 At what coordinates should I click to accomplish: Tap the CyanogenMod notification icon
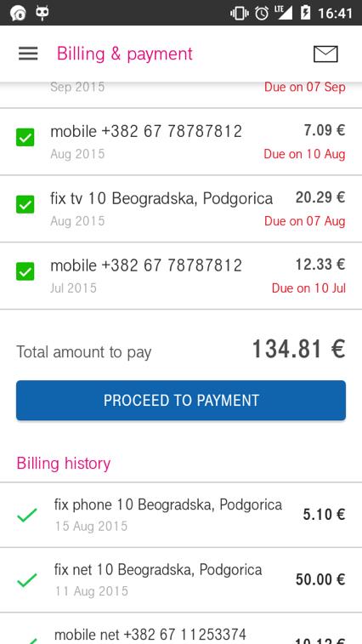42,13
